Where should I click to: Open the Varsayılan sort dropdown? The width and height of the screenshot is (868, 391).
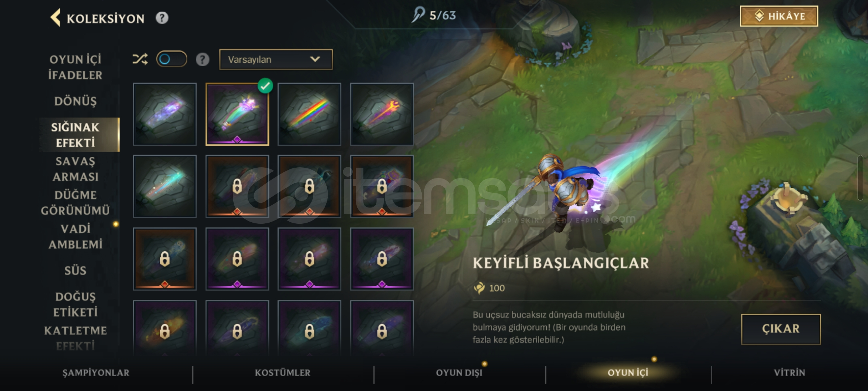click(276, 59)
